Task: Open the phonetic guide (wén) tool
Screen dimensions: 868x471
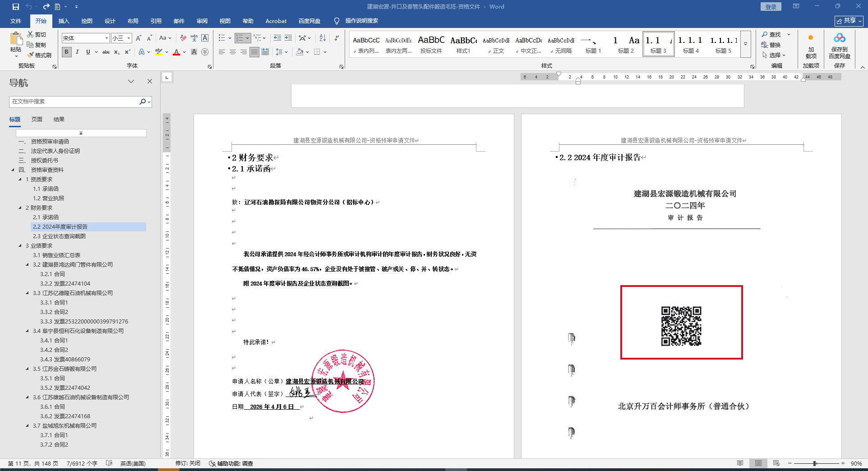Action: (x=194, y=38)
